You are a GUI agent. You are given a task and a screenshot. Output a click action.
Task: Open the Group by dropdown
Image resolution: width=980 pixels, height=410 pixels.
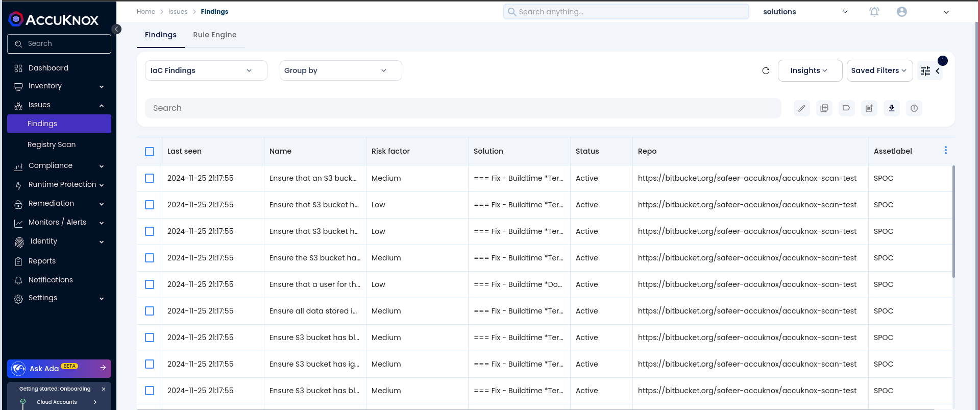[x=341, y=70]
